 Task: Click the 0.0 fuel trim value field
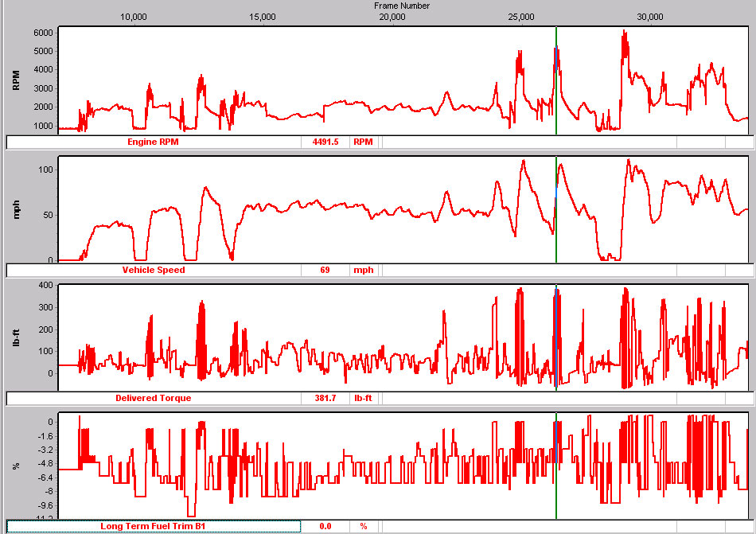pos(325,526)
